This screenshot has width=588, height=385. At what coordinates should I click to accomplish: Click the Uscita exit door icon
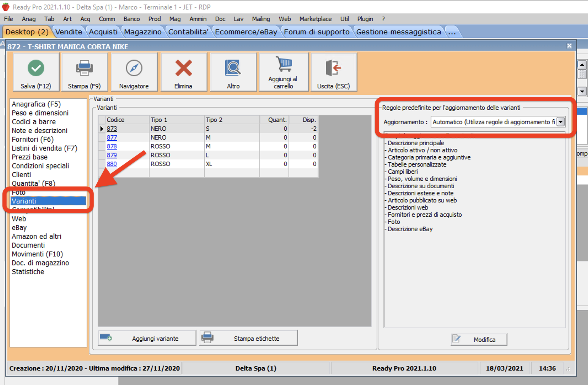(x=333, y=68)
